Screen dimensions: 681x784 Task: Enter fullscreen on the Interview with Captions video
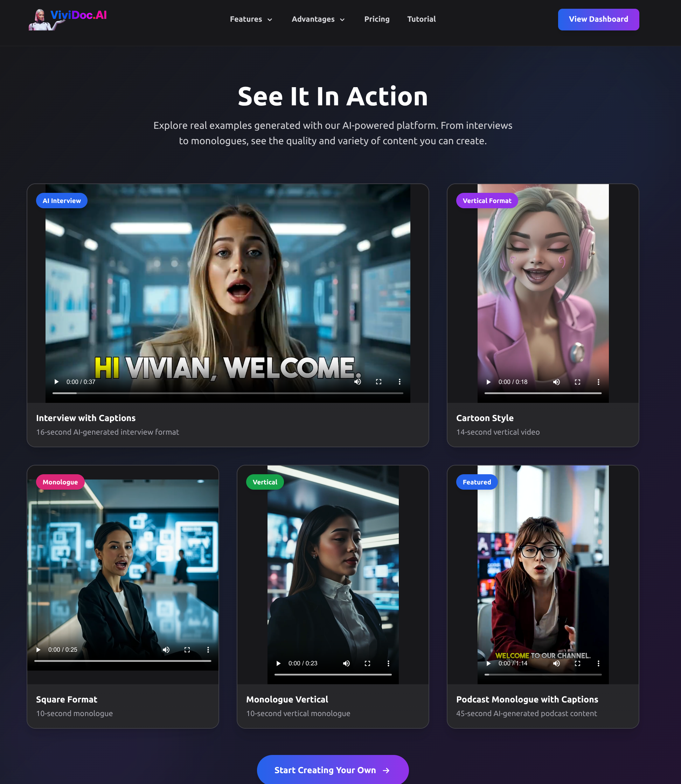(x=378, y=382)
